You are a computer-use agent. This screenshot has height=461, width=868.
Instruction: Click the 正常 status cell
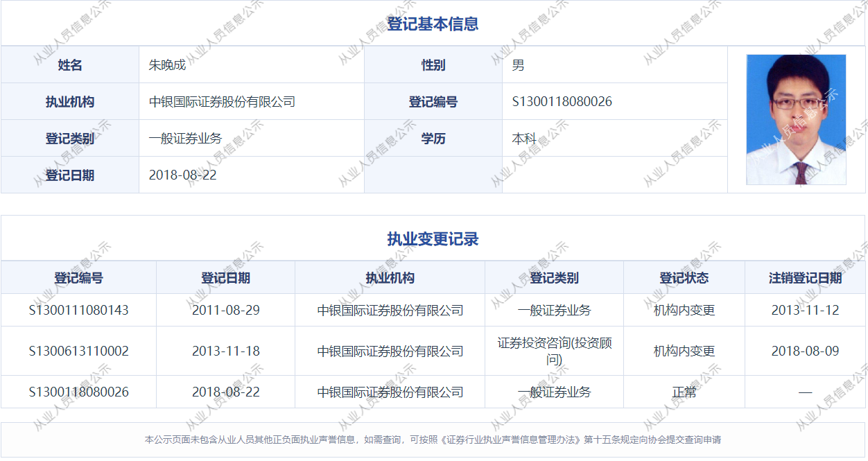pos(684,392)
